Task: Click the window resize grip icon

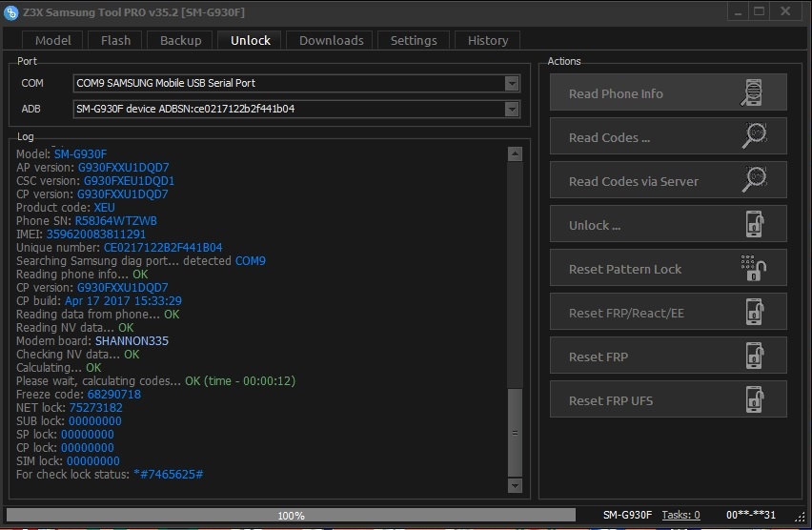Action: (x=801, y=516)
